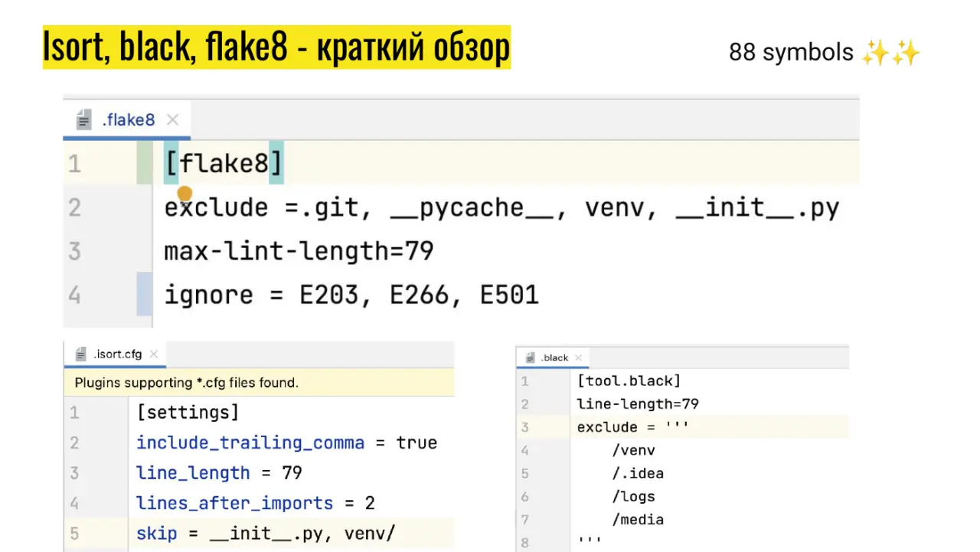Image resolution: width=980 pixels, height=552 pixels.
Task: Click gutter line number 1 in .flake8 editor
Action: (74, 164)
